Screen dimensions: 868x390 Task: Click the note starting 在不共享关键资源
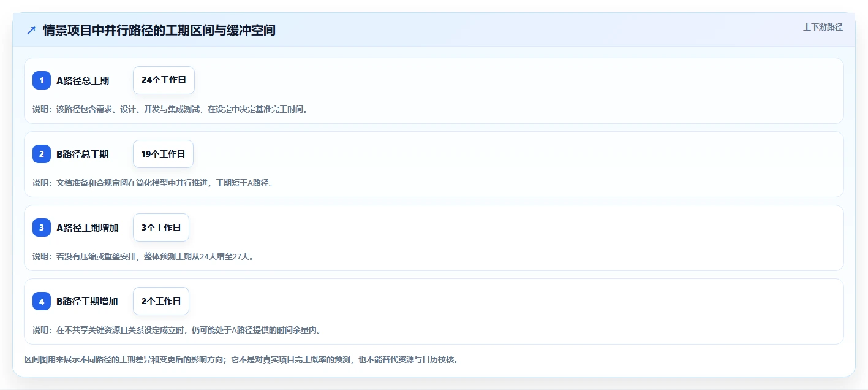tap(176, 330)
